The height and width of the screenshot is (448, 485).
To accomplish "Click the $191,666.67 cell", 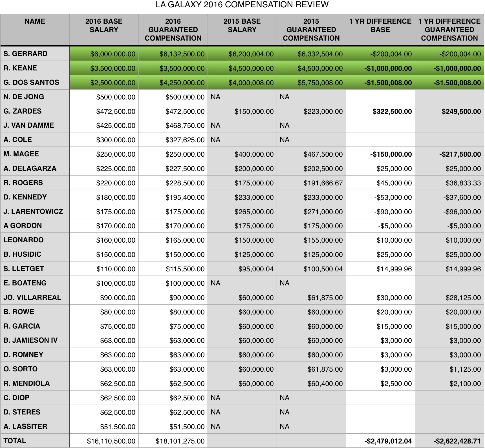I will click(311, 183).
